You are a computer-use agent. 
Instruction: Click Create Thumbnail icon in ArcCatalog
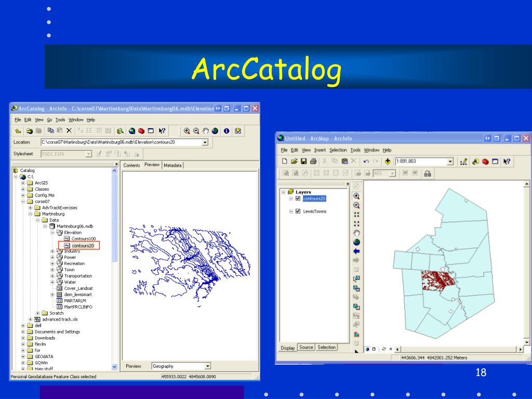point(238,130)
